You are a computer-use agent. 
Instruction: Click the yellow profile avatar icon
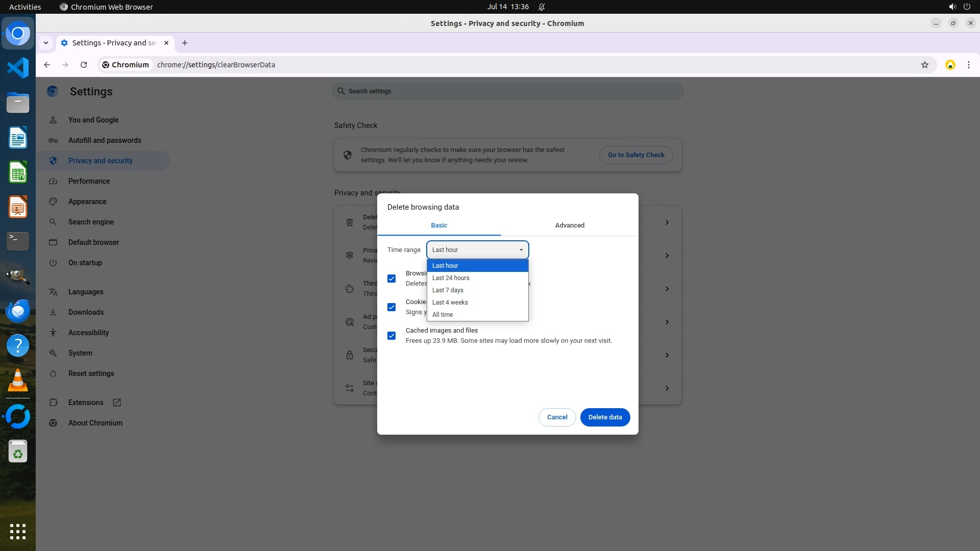click(x=950, y=65)
